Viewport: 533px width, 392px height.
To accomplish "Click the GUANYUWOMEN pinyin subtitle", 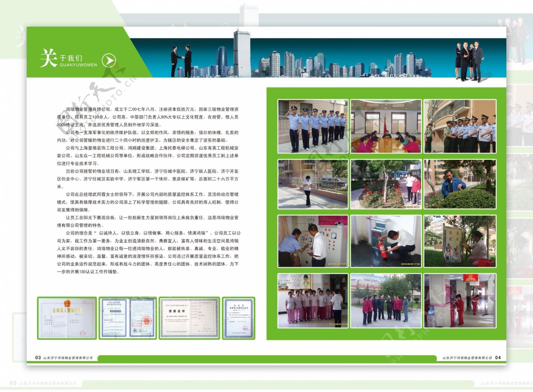I will point(78,65).
